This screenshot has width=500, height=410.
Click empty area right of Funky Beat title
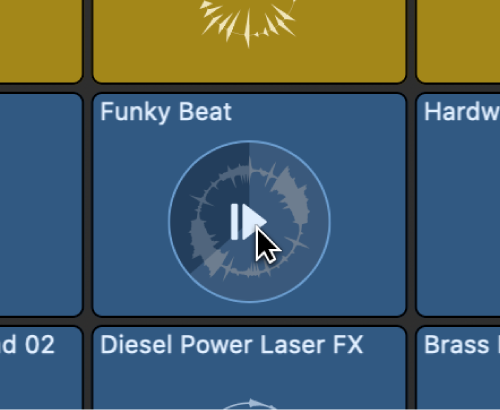coord(317,113)
